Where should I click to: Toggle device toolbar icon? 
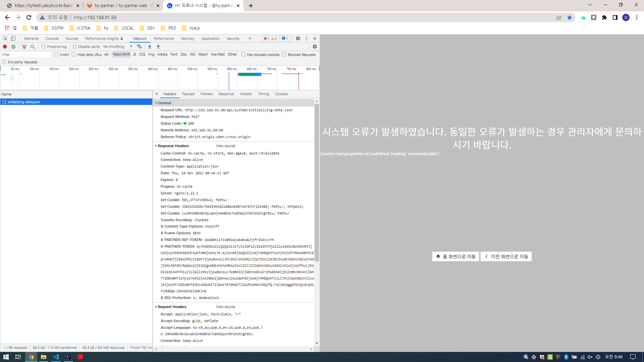click(13, 39)
